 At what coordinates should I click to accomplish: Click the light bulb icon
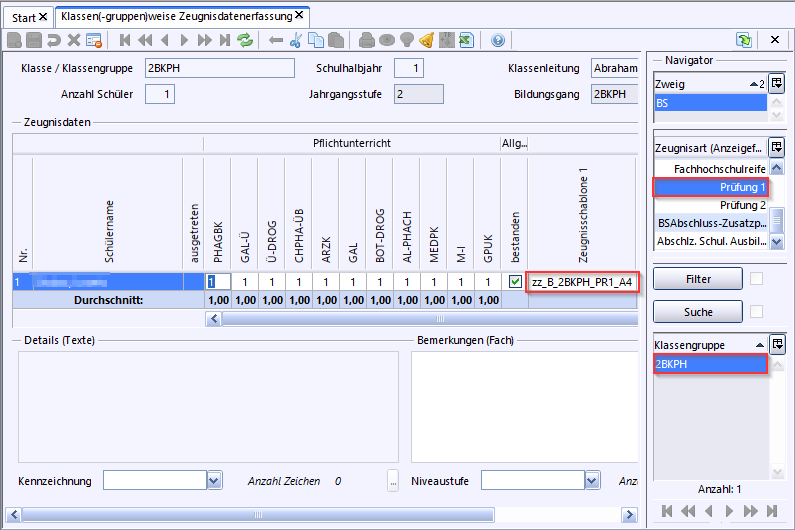click(x=407, y=40)
